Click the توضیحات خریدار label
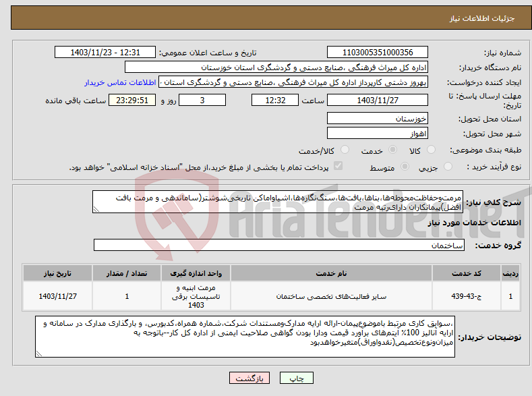 490,337
